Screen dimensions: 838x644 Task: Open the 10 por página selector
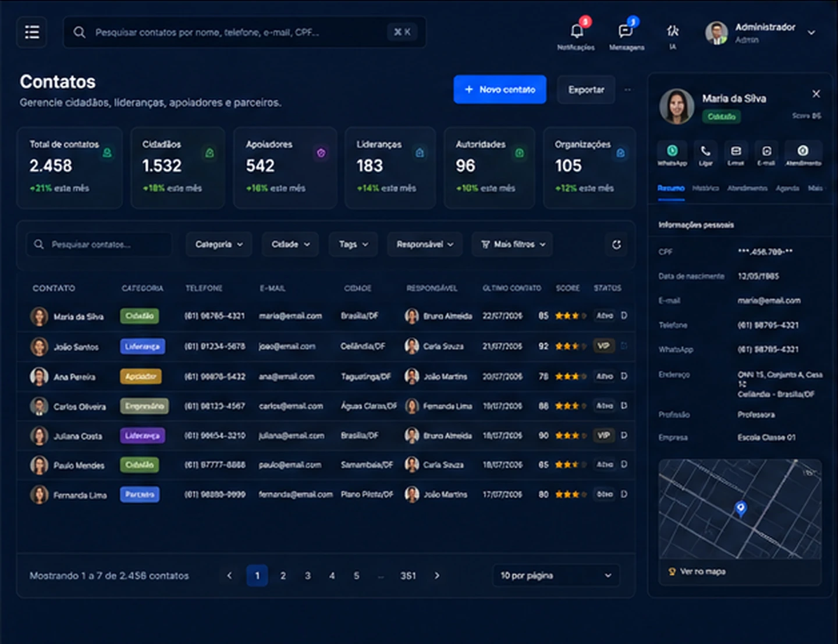556,575
